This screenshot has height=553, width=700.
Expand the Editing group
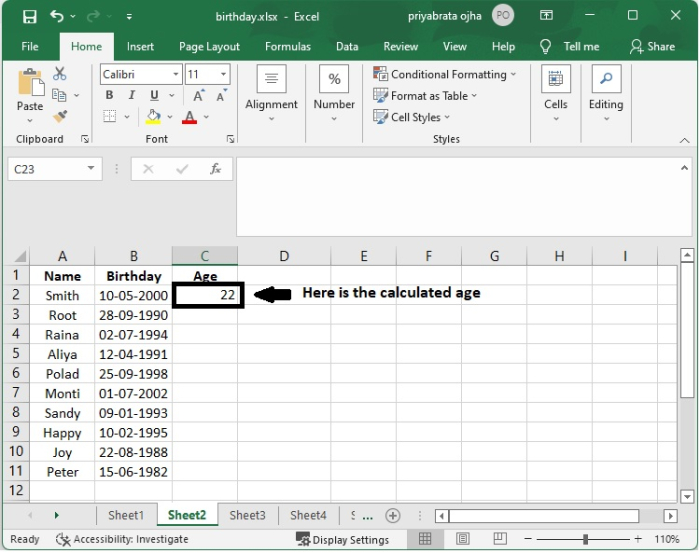[606, 94]
